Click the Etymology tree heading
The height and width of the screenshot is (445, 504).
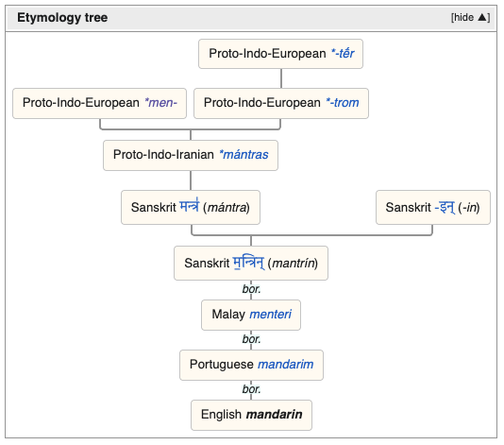click(62, 17)
